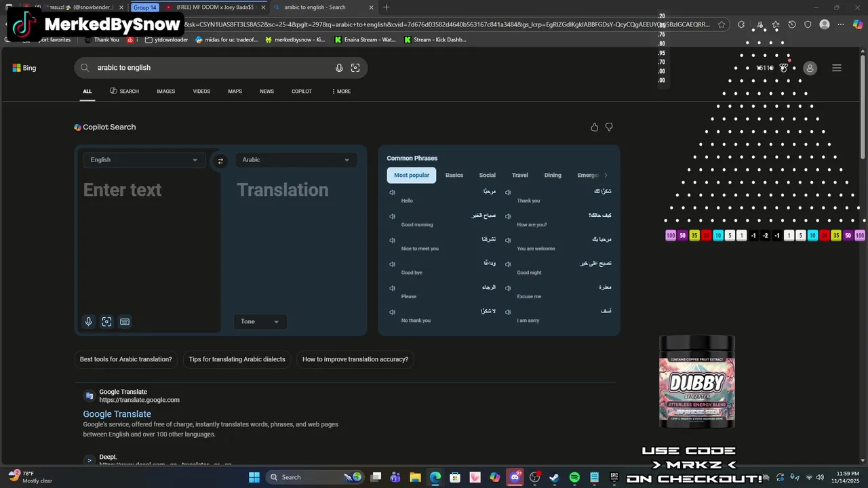The width and height of the screenshot is (868, 488).
Task: Play audio for Good morning phrase
Action: (392, 216)
